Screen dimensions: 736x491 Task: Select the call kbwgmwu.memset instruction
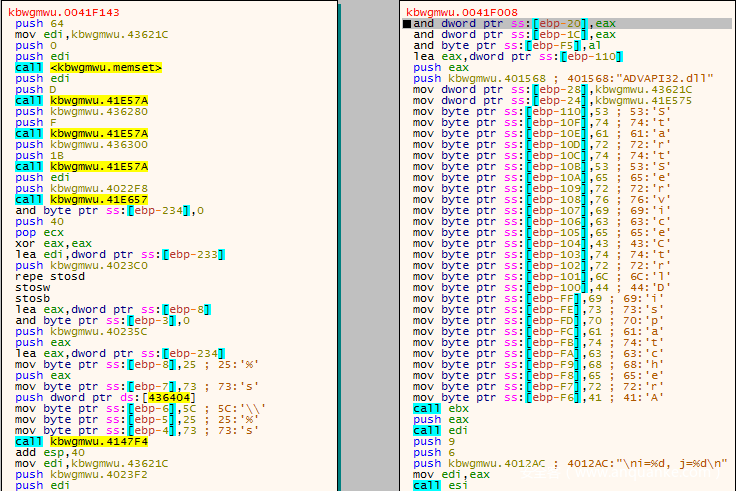(89, 67)
